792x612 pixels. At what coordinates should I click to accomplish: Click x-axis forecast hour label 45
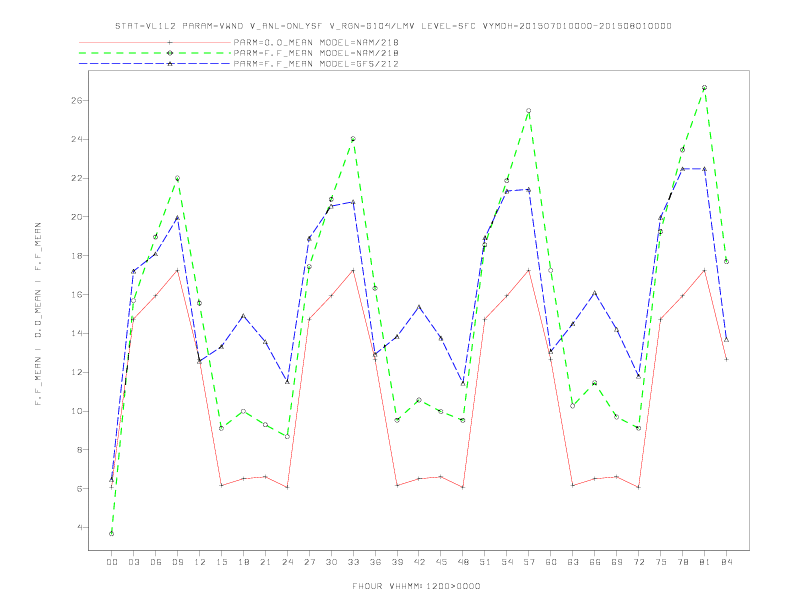441,562
